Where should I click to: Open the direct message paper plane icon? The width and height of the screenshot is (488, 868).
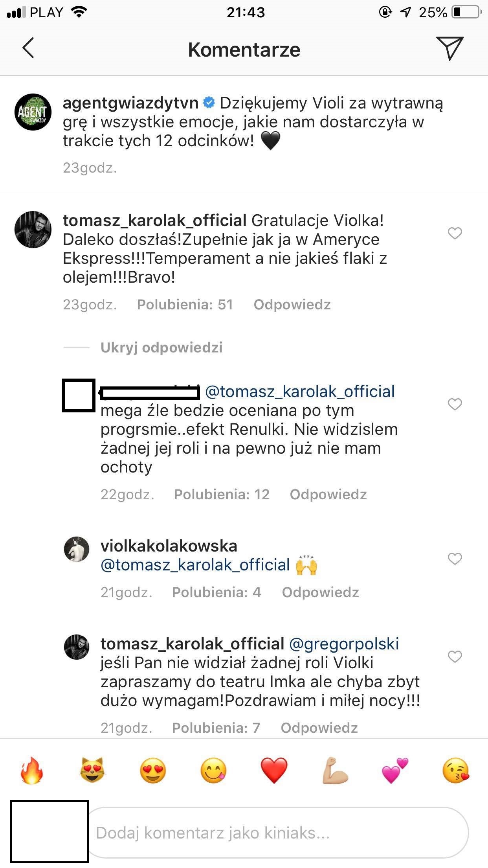coord(449,48)
